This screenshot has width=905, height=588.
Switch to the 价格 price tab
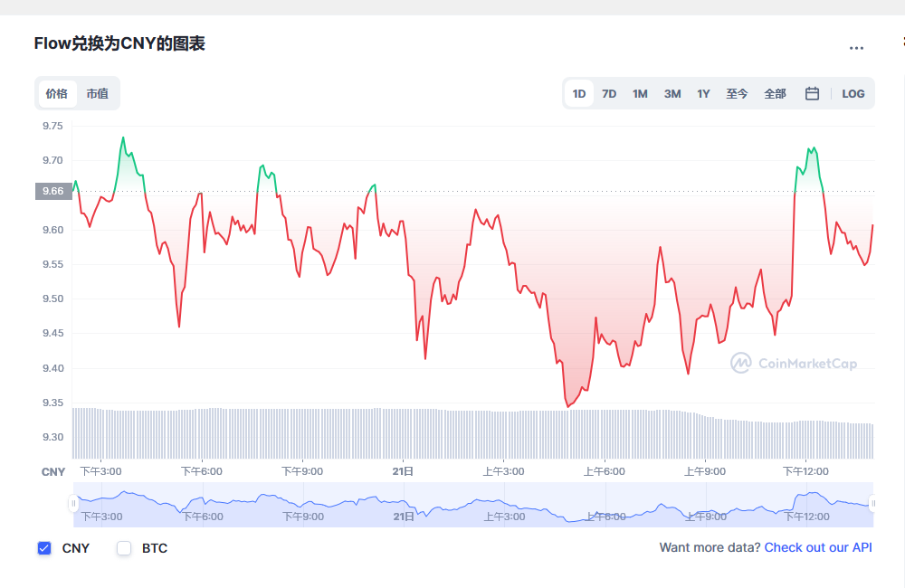click(x=57, y=93)
